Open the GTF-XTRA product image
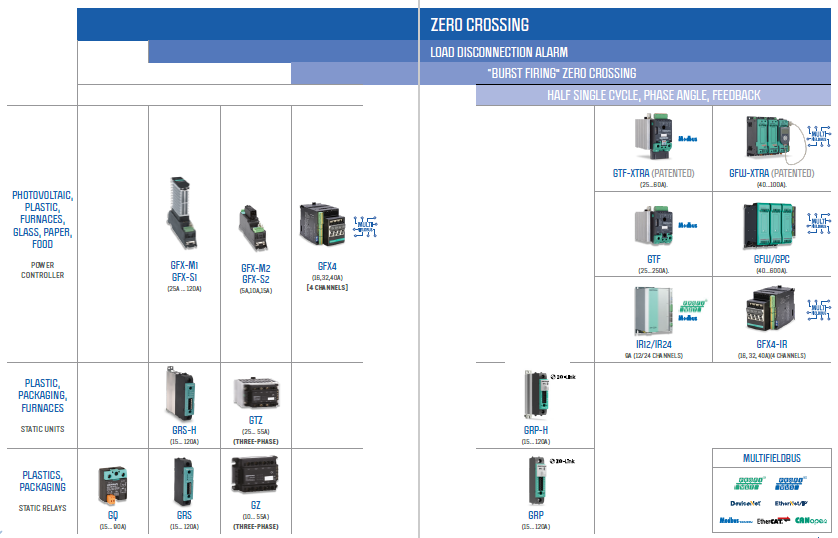Viewport: 838px width, 538px height. tap(654, 137)
